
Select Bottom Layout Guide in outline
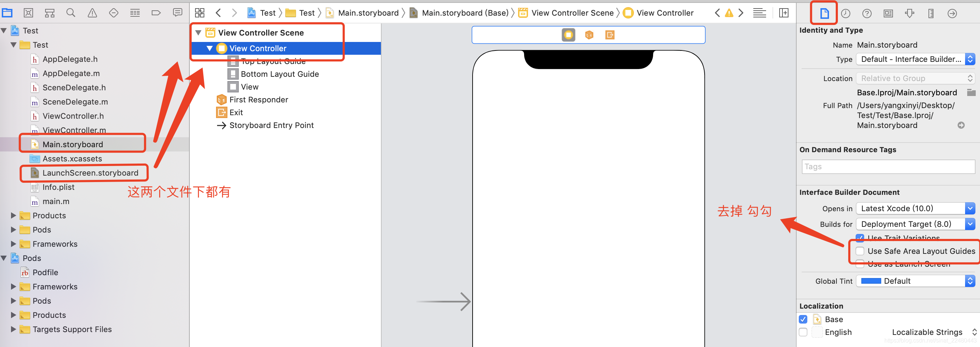click(280, 74)
